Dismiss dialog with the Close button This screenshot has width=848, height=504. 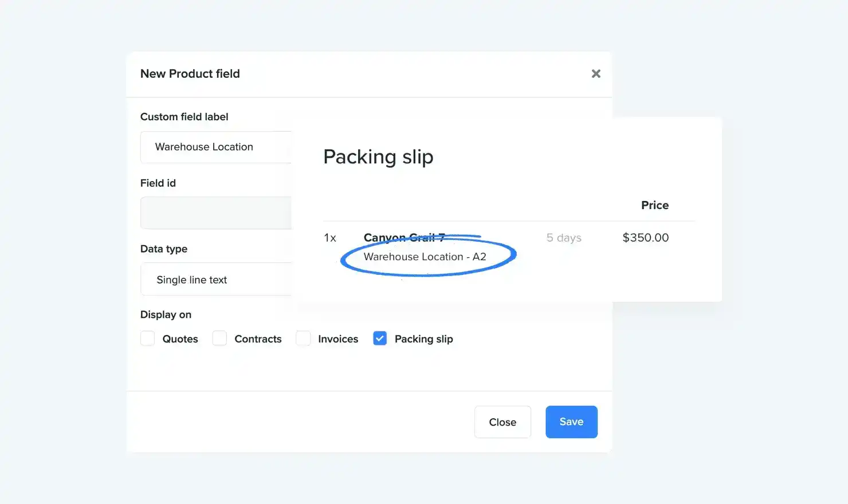click(502, 422)
